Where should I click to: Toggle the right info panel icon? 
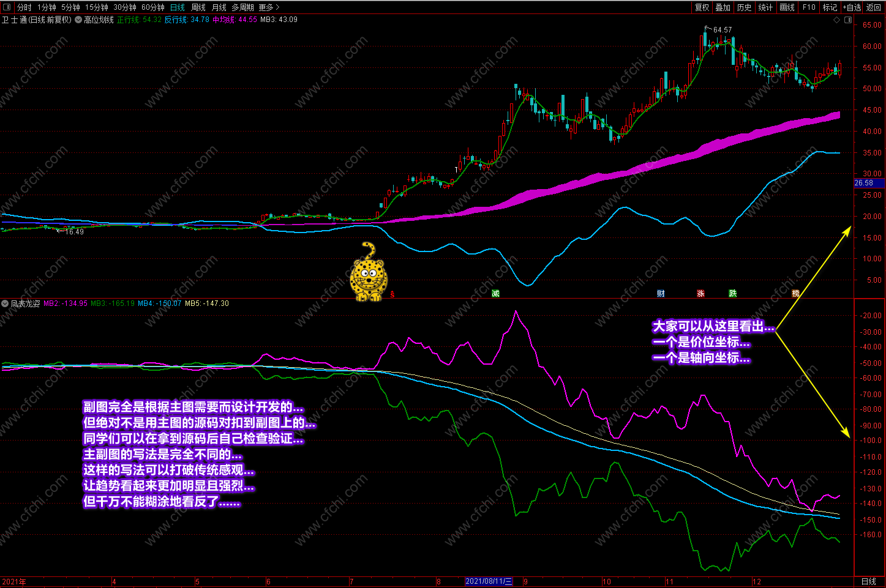click(848, 20)
